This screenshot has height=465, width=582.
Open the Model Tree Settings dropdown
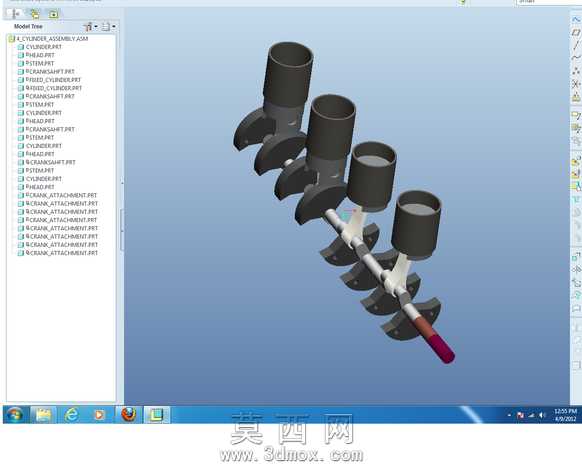pos(108,27)
